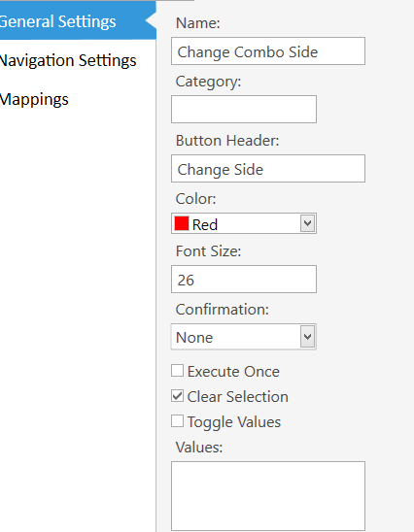Click the Confirmation dropdown arrow
The width and height of the screenshot is (414, 532).
point(307,337)
